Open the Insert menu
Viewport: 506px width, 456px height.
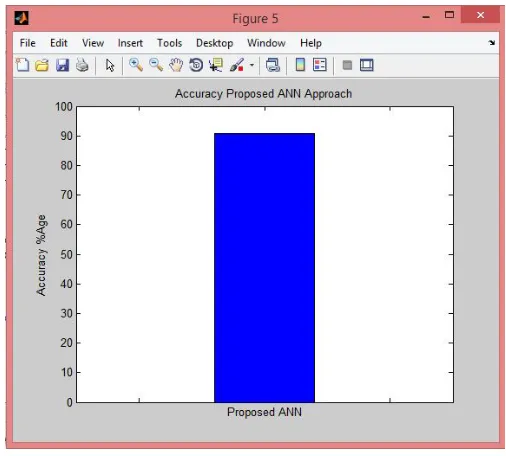[130, 43]
